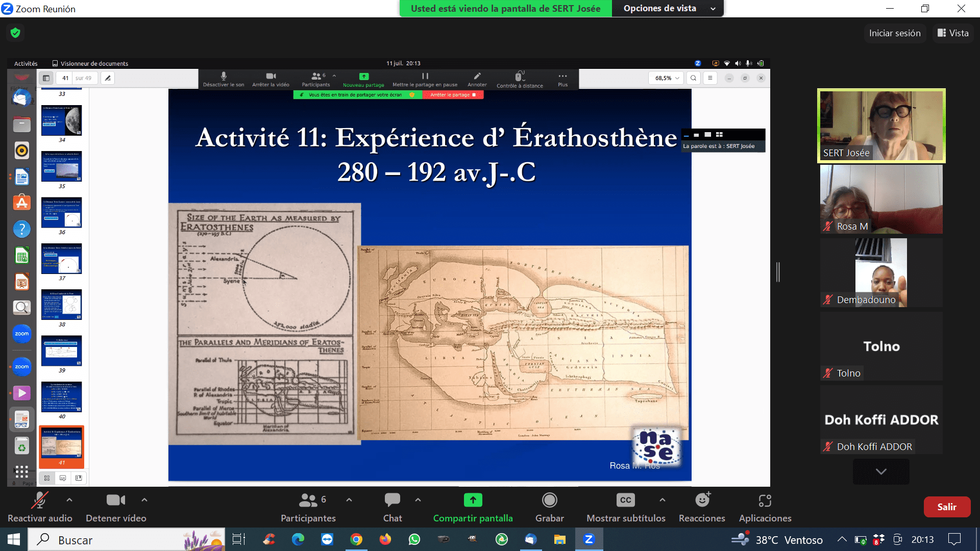Viewport: 980px width, 551px height.
Task: Expand audio options arrow next to Reactivar audio
Action: pos(69,500)
